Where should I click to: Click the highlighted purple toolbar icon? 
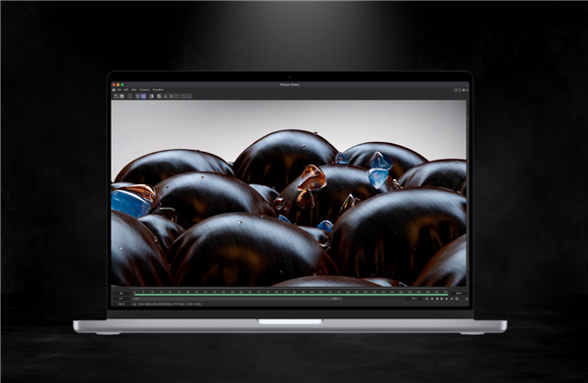144,96
